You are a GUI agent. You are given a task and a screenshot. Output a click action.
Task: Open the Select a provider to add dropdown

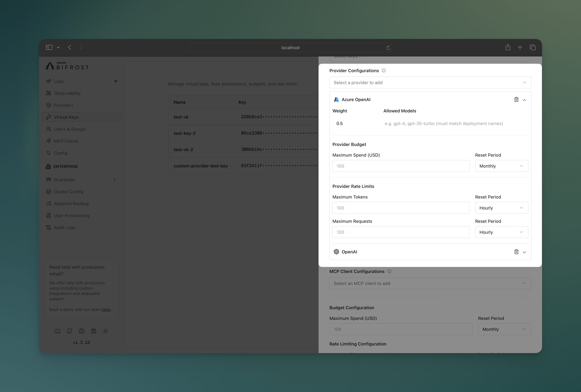click(430, 82)
